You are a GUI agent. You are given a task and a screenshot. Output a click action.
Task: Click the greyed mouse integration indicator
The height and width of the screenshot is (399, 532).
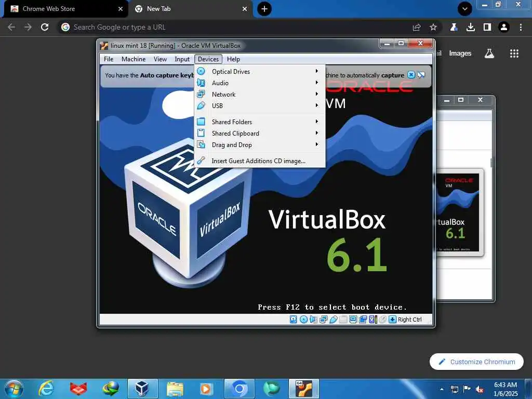(382, 320)
